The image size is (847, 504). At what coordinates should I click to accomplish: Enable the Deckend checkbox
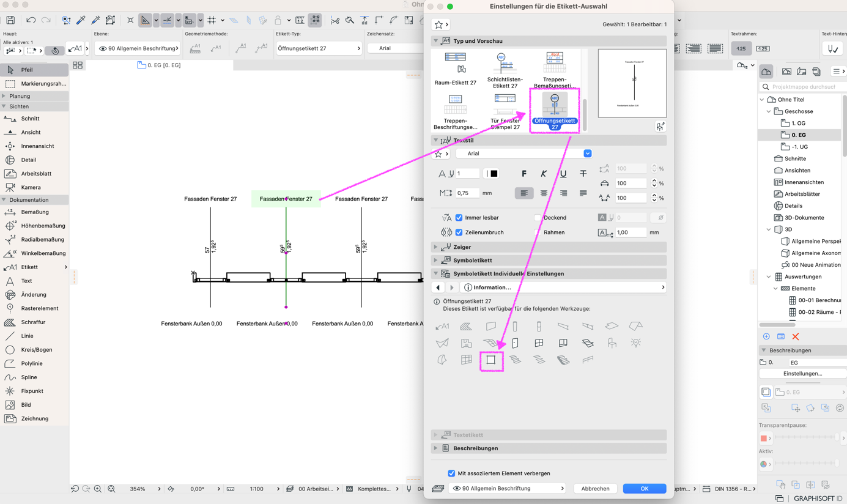click(x=538, y=218)
